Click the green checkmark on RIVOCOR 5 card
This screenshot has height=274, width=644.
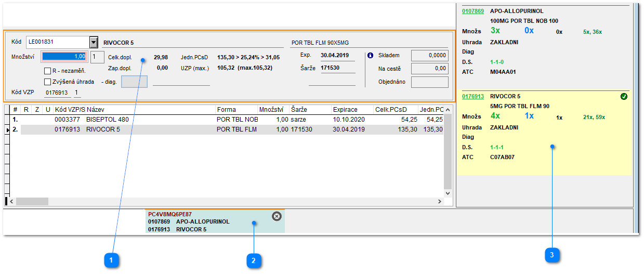tap(624, 97)
